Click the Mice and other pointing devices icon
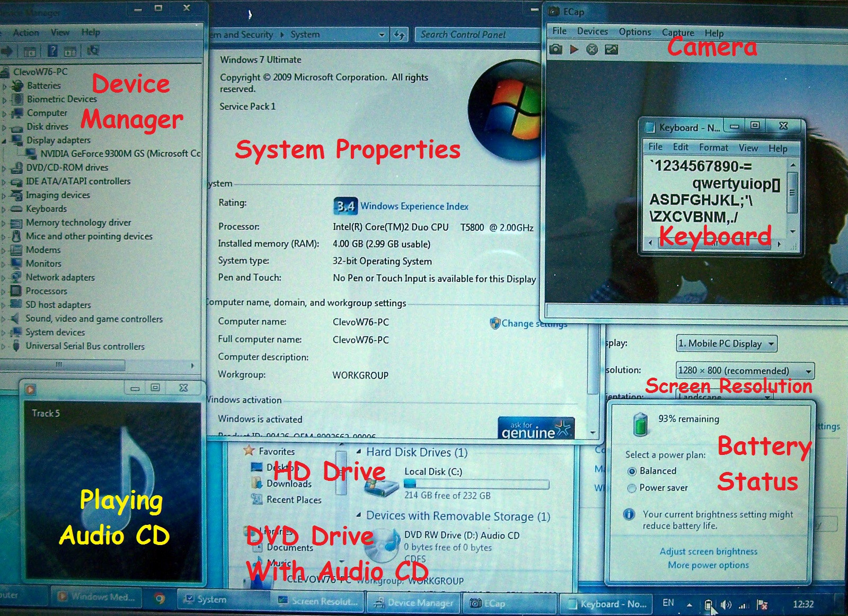The width and height of the screenshot is (848, 616). [17, 236]
